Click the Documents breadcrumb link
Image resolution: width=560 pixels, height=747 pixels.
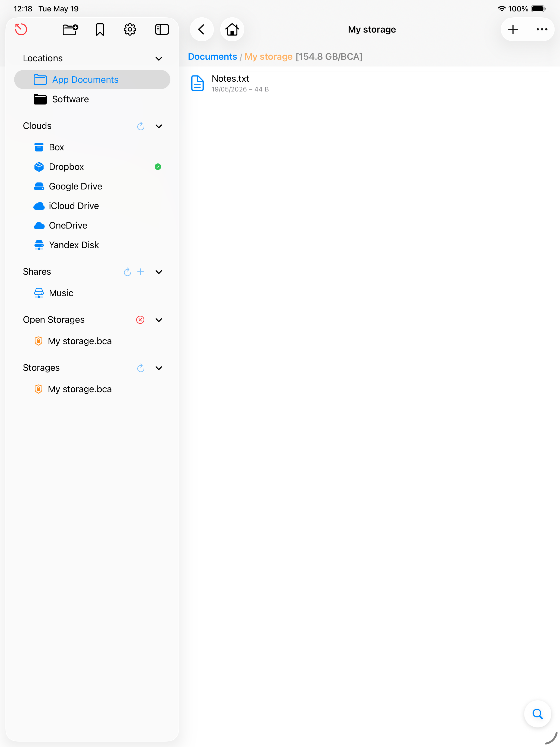[x=212, y=56]
